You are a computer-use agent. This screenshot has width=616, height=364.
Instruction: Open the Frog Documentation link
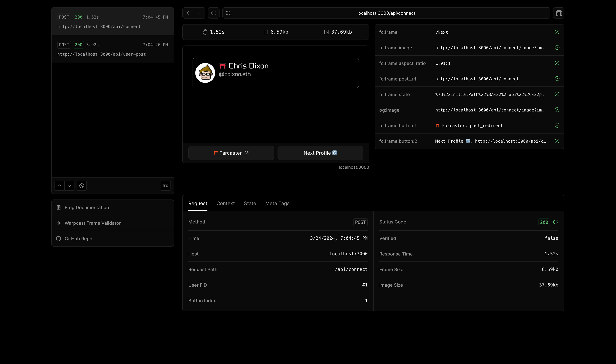[x=113, y=208]
